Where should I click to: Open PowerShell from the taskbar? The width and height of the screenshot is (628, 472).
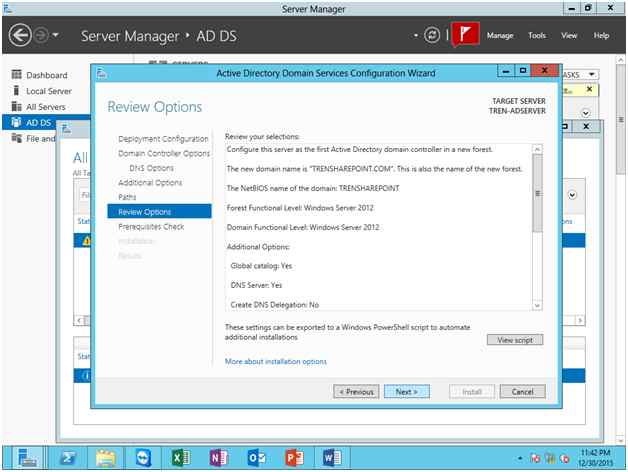(x=68, y=458)
